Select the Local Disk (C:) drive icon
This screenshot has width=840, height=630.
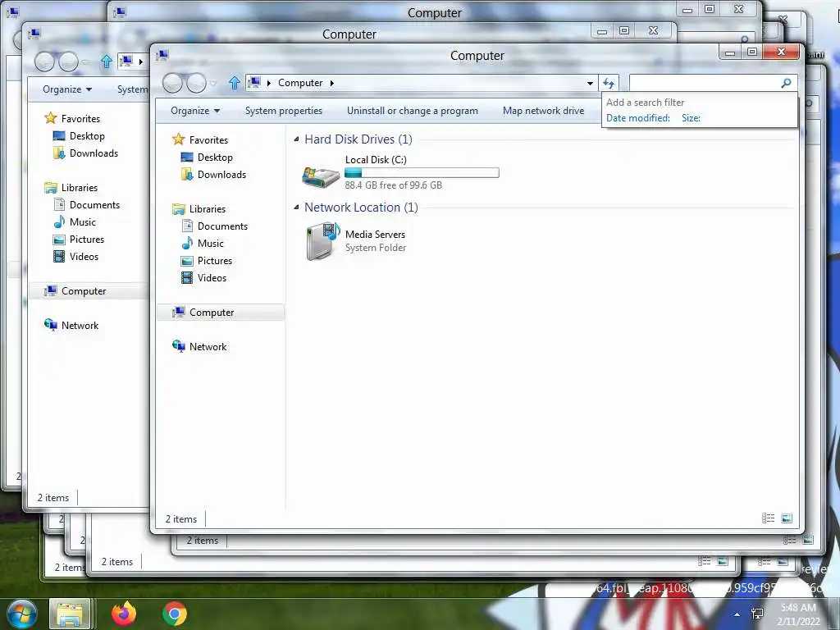pos(321,176)
